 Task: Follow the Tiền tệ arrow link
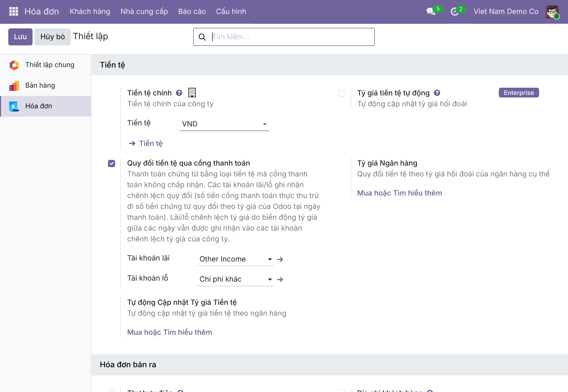coord(146,143)
